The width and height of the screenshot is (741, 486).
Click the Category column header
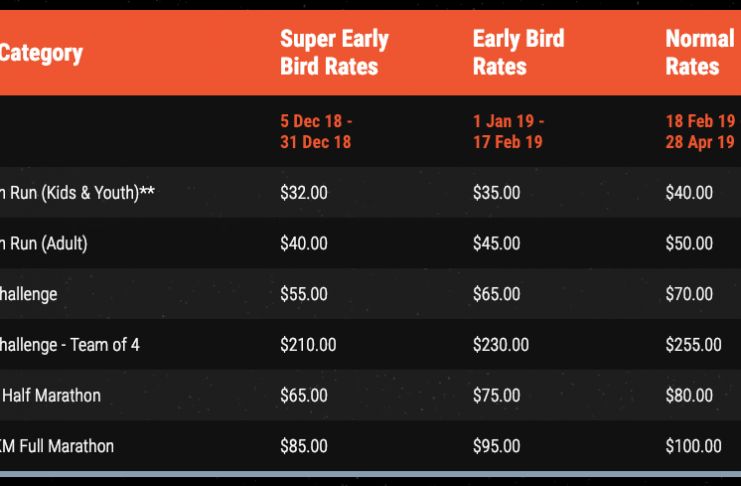click(41, 53)
